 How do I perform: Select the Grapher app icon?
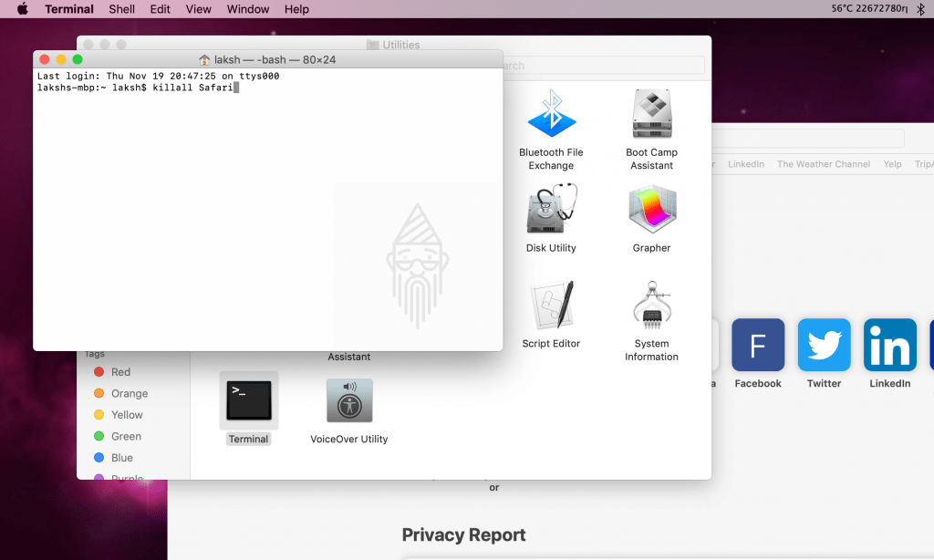tap(652, 209)
